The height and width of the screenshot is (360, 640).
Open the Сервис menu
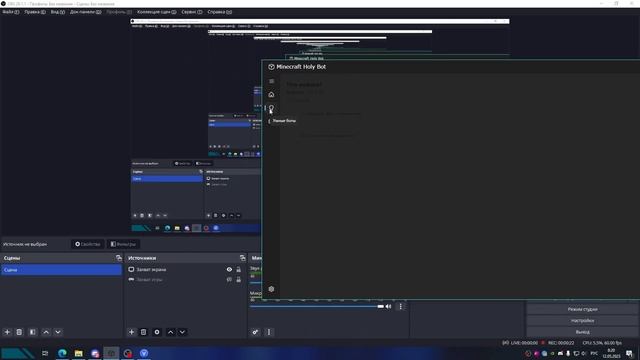coord(192,12)
